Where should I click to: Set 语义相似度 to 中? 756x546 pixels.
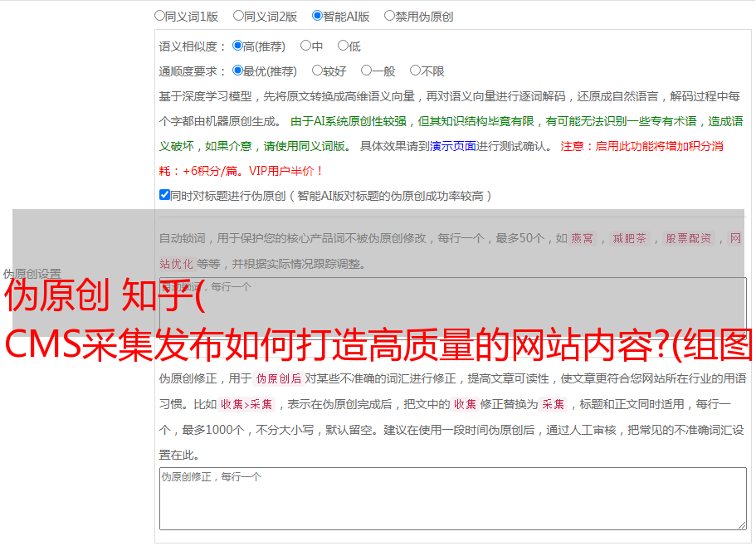coord(305,46)
